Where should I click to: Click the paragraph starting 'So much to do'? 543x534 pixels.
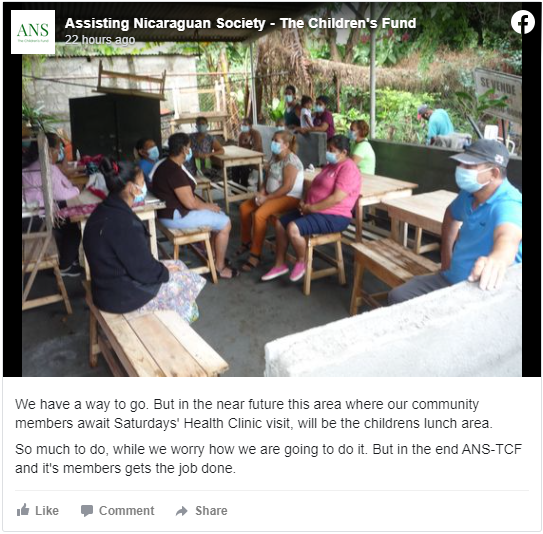(x=268, y=459)
